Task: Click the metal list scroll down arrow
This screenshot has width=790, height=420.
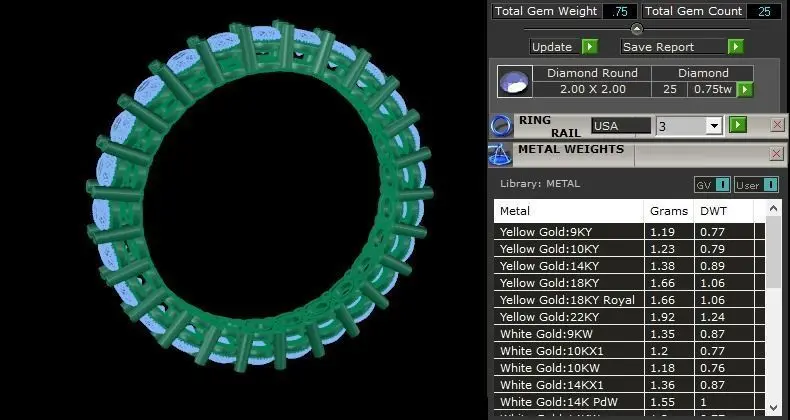Action: pyautogui.click(x=773, y=407)
